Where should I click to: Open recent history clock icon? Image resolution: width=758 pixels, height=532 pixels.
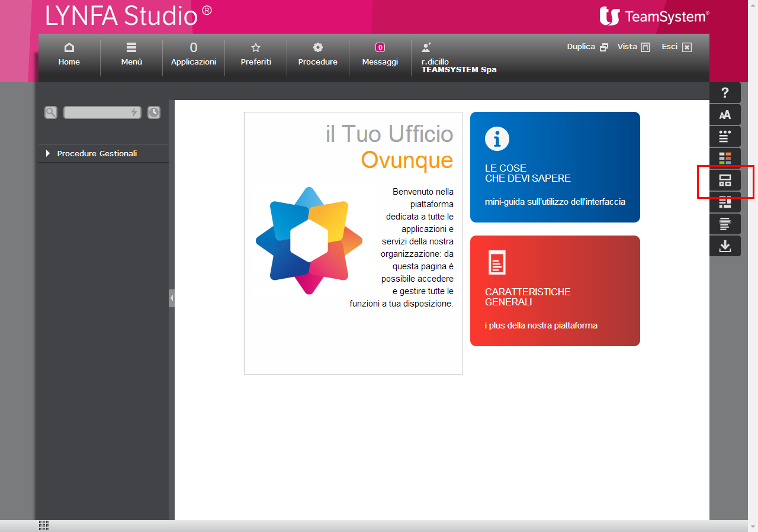point(154,112)
